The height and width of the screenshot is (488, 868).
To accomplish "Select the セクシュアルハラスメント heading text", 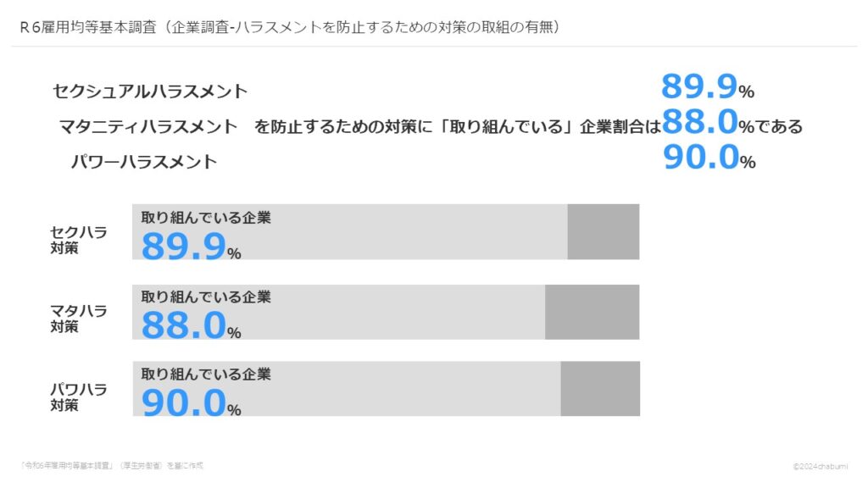I will [x=150, y=91].
